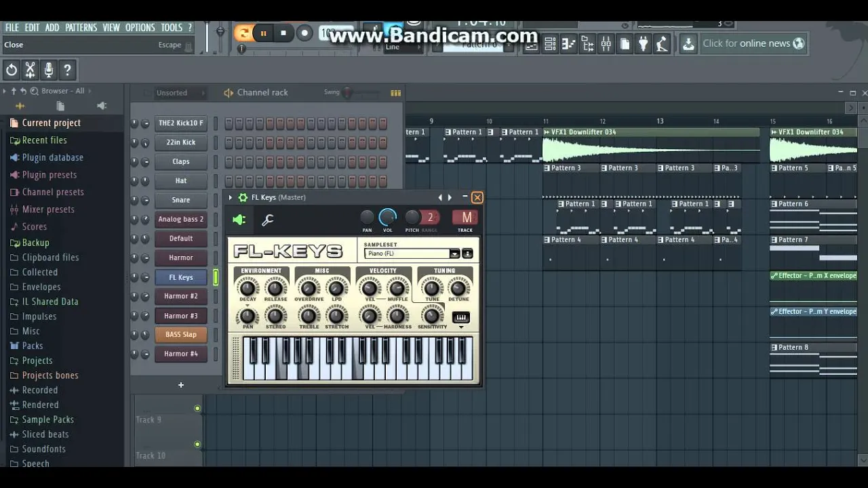Select Current project in browser

coord(51,123)
